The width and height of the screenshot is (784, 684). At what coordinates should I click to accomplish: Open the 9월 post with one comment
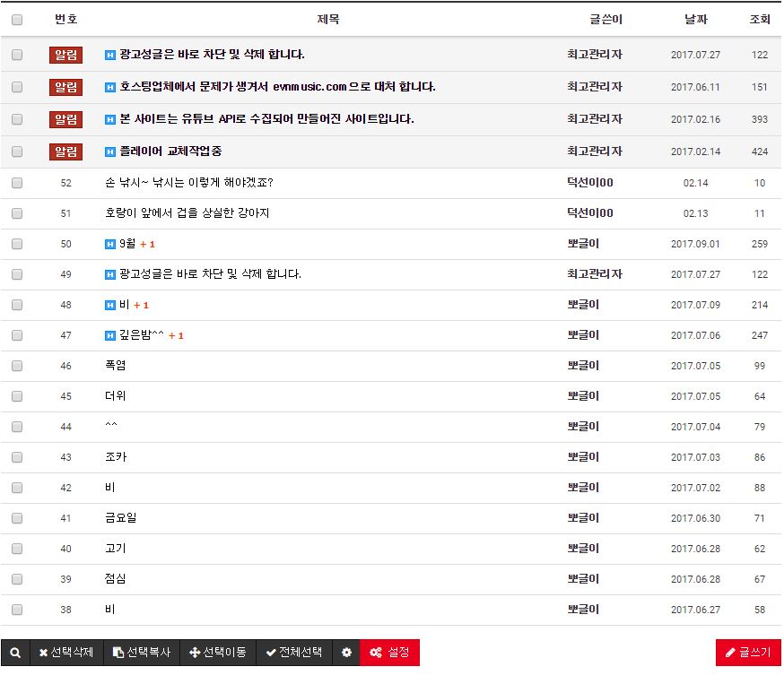click(126, 244)
